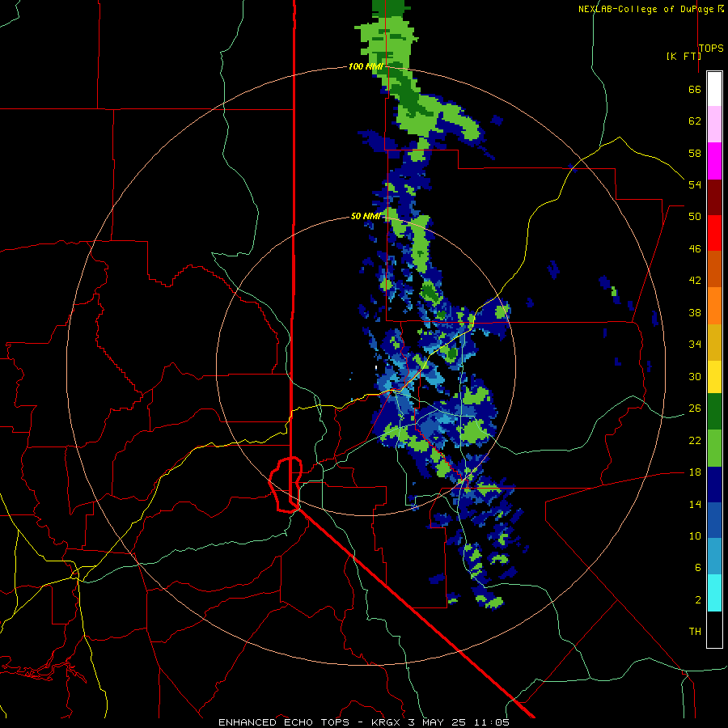Image resolution: width=728 pixels, height=728 pixels.
Task: Click the TOPS legend title
Action: click(x=711, y=48)
